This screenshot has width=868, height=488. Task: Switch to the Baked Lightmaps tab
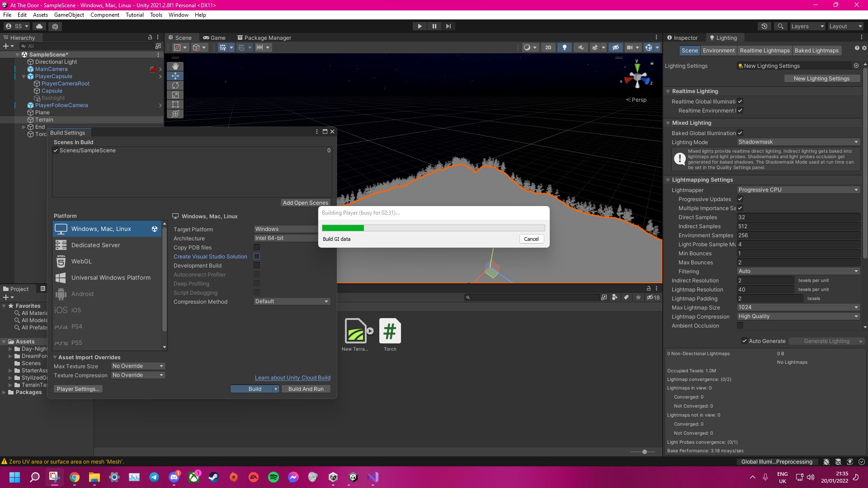[816, 51]
